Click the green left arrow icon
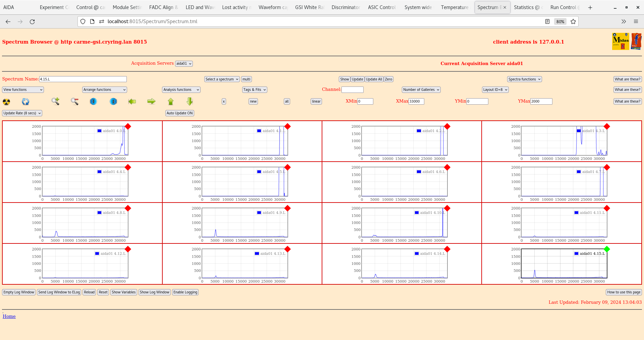644x340 pixels. 132,101
